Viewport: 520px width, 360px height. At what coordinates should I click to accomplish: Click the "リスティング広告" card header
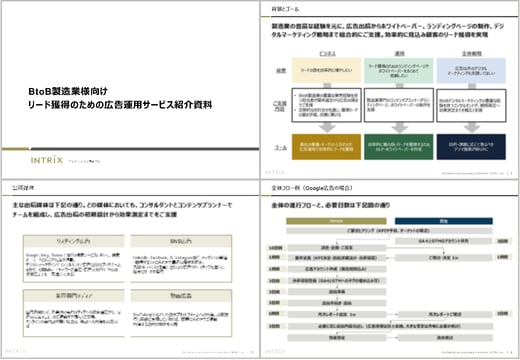pos(74,241)
